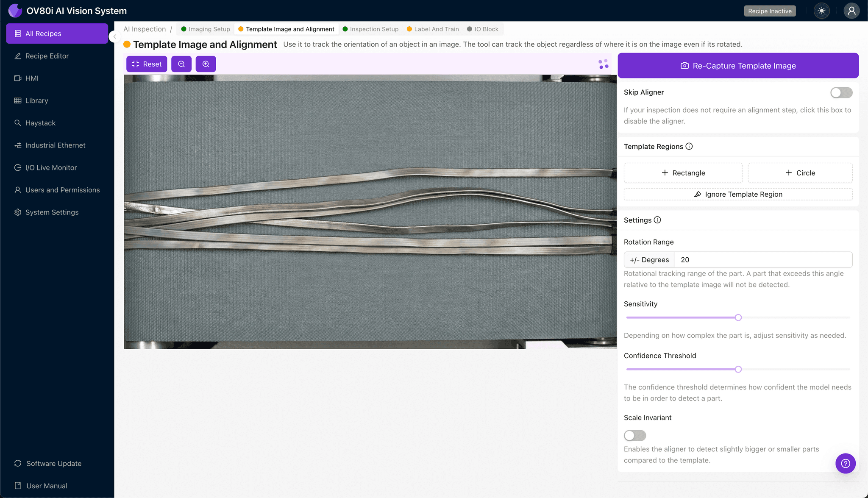Go to HMI page

coord(57,78)
